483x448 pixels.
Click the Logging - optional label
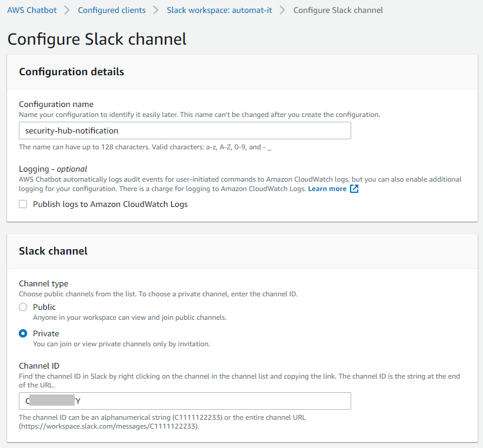tap(53, 169)
